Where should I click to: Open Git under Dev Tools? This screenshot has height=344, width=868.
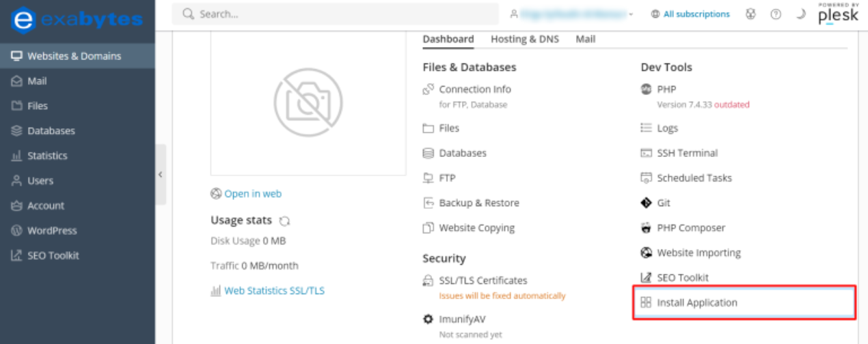pyautogui.click(x=664, y=203)
